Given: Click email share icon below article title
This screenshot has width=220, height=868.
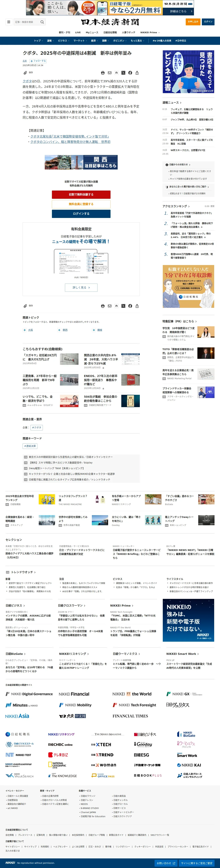Looking at the screenshot, I should pyautogui.click(x=110, y=73).
